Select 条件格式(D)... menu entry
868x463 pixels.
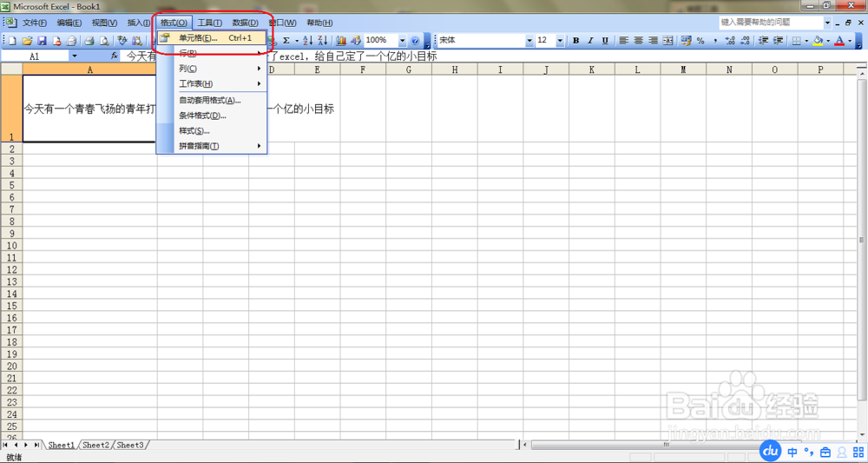tap(212, 116)
